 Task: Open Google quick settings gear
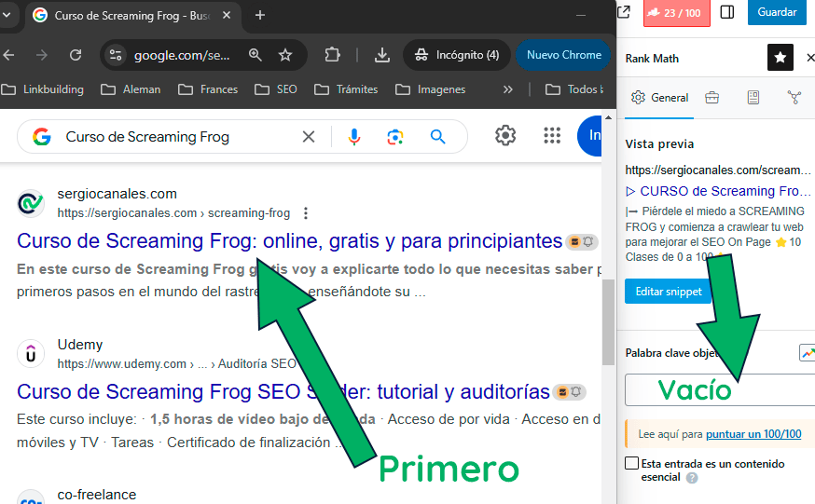click(505, 136)
